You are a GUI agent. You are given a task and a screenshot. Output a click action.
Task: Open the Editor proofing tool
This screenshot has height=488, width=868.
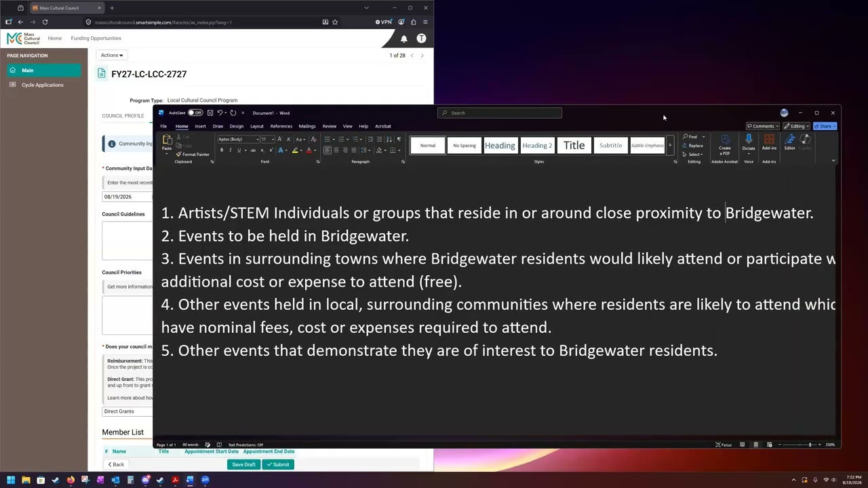[790, 142]
